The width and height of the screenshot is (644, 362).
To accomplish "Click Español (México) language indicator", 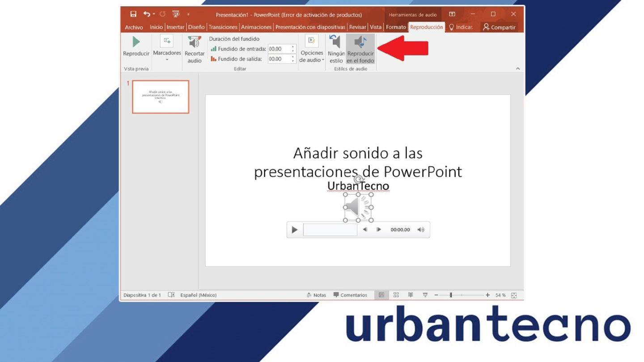I will click(x=199, y=295).
